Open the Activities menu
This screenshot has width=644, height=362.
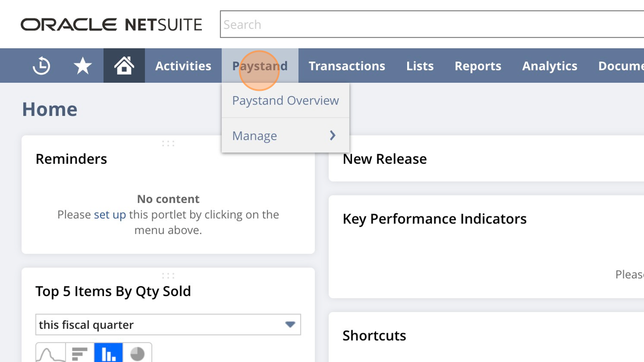183,66
